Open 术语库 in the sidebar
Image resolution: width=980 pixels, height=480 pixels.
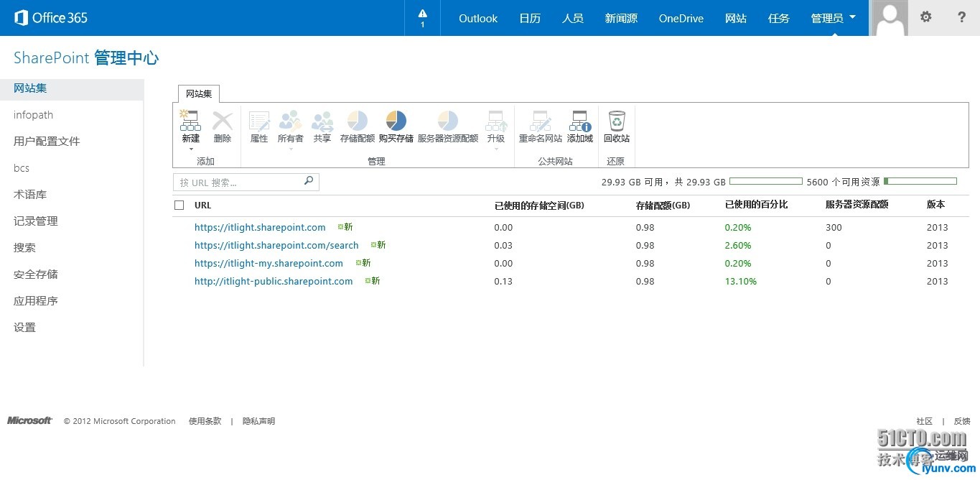(x=30, y=195)
